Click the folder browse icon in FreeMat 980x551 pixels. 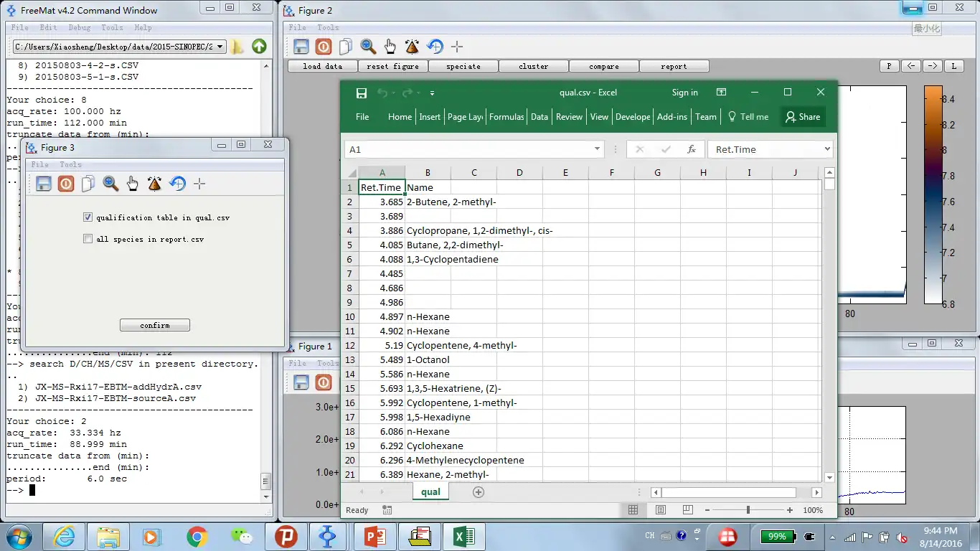[237, 47]
